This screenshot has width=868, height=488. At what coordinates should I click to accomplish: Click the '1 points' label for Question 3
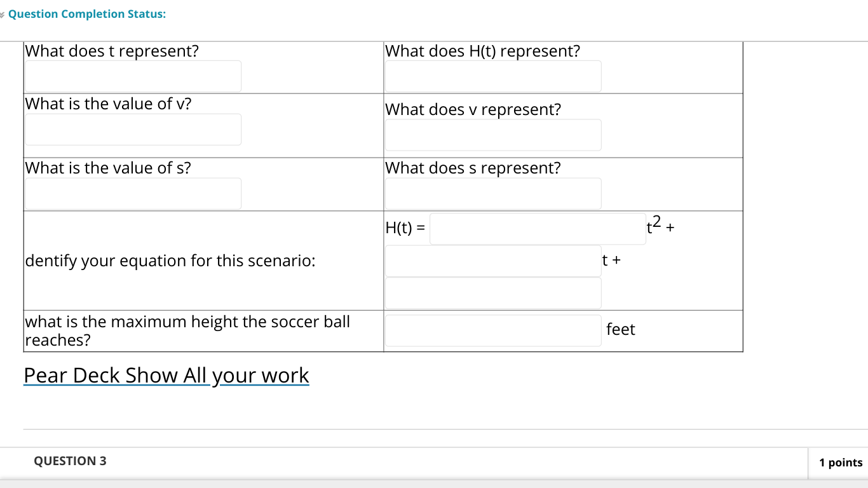pos(841,463)
